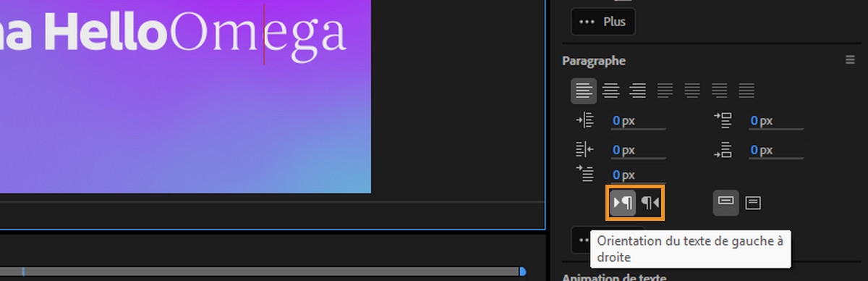868x281 pixels.
Task: Edit the space after paragraph value
Action: (775, 151)
